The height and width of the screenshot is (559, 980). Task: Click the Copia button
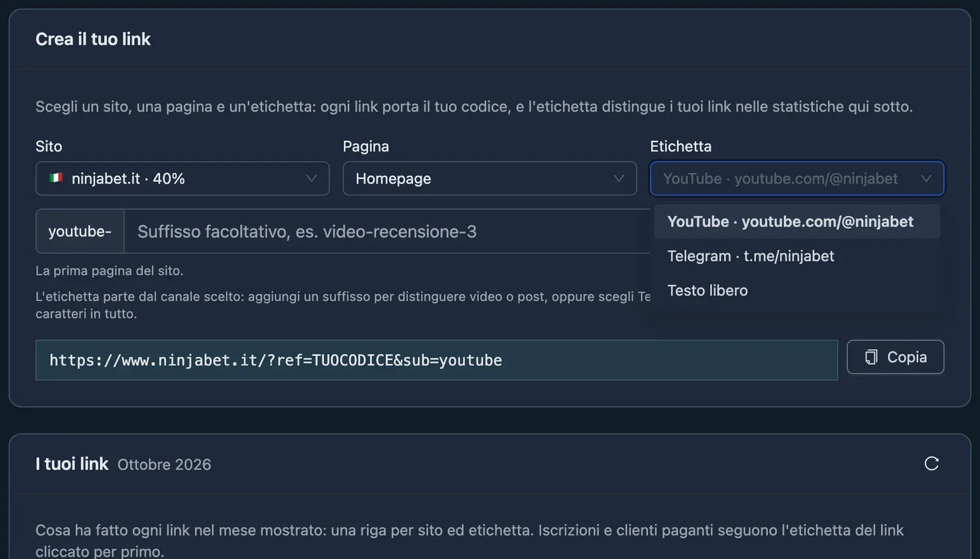895,357
